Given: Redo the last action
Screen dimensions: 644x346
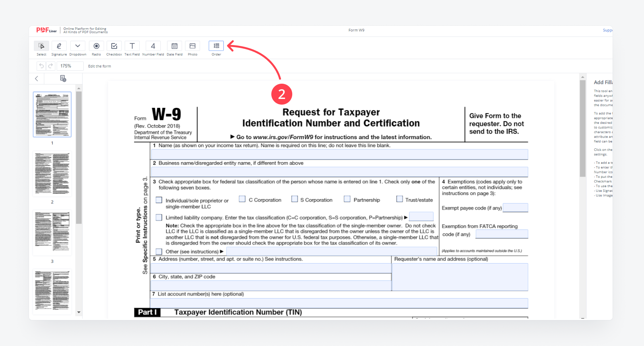Looking at the screenshot, I should tap(50, 66).
